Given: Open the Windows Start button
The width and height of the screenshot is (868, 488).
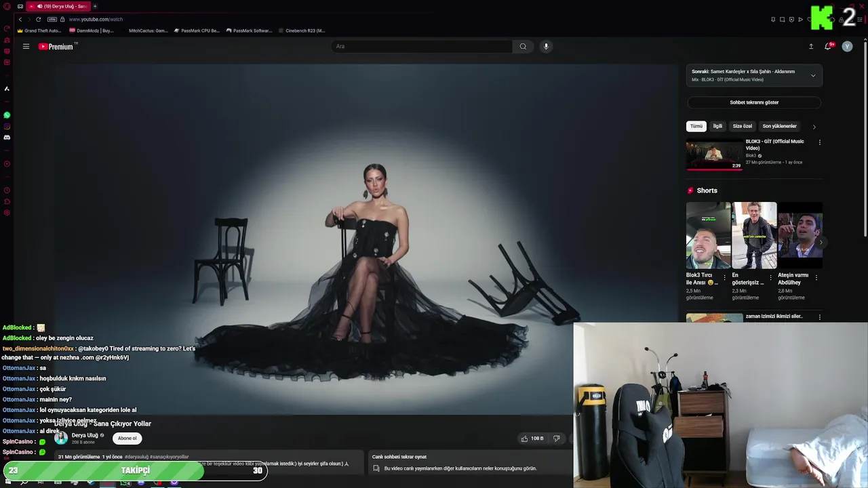Looking at the screenshot, I should 9,482.
